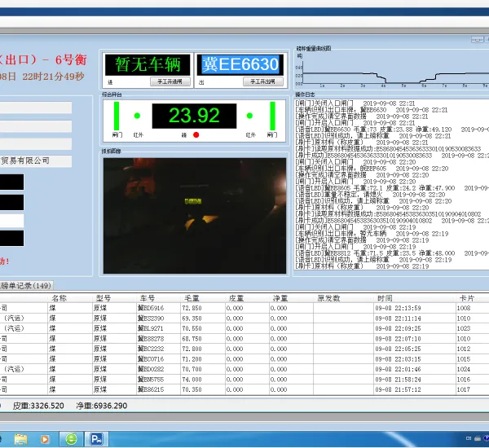The width and height of the screenshot is (489, 448).
Task: Click the 手工开进闸 entry gate button
Action: click(x=170, y=81)
